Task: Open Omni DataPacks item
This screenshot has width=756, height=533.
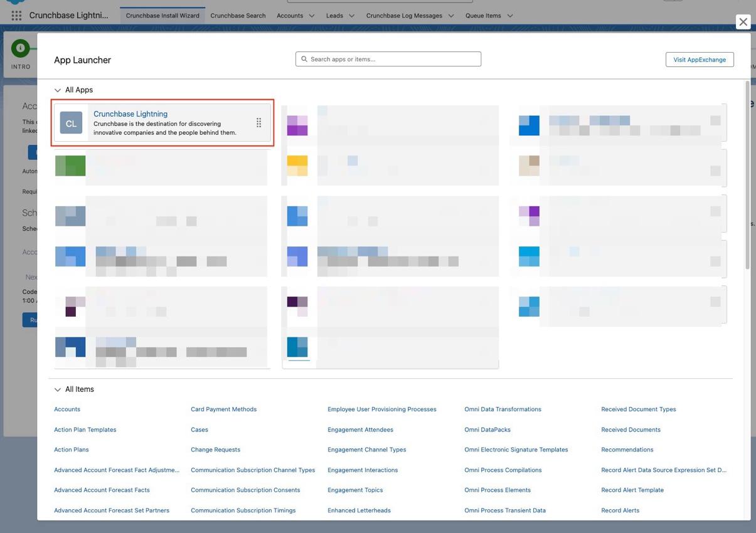Action: (x=487, y=430)
